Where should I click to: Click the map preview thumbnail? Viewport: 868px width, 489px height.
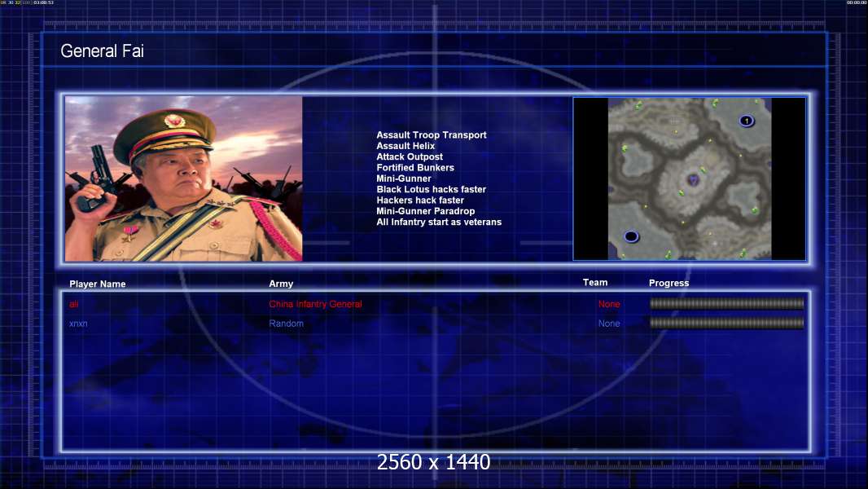click(689, 178)
